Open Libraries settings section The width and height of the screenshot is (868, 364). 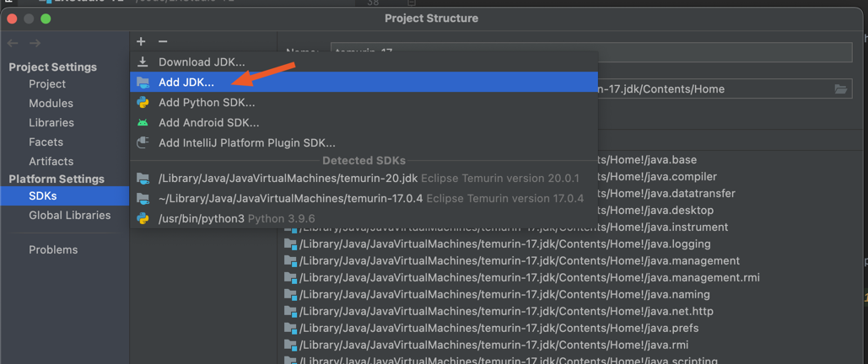pyautogui.click(x=51, y=123)
